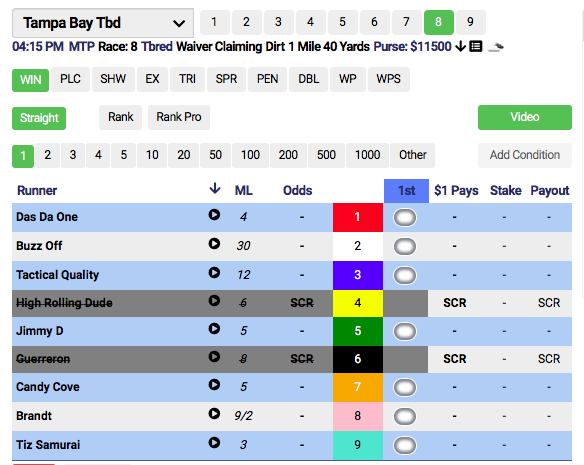Image resolution: width=584 pixels, height=465 pixels.
Task: Sort runners using arrow column header
Action: point(215,189)
